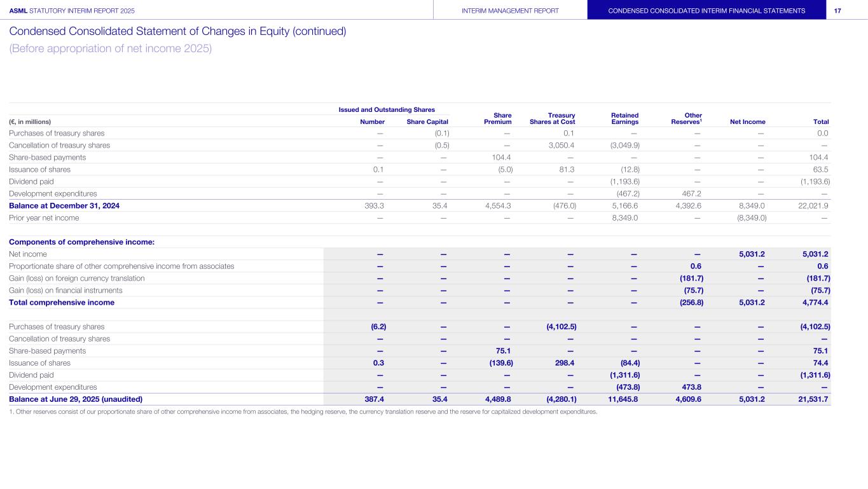
Task: Click the Share Premium column header
Action: (x=502, y=118)
